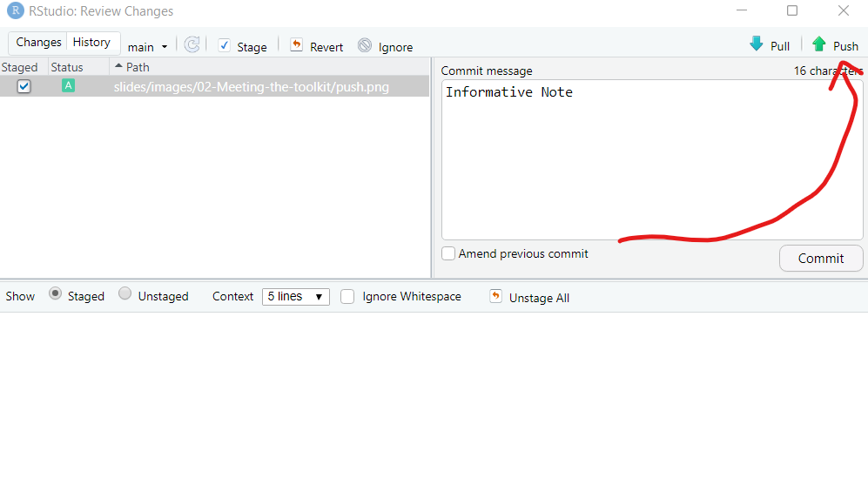Open the main branch dropdown

click(147, 47)
